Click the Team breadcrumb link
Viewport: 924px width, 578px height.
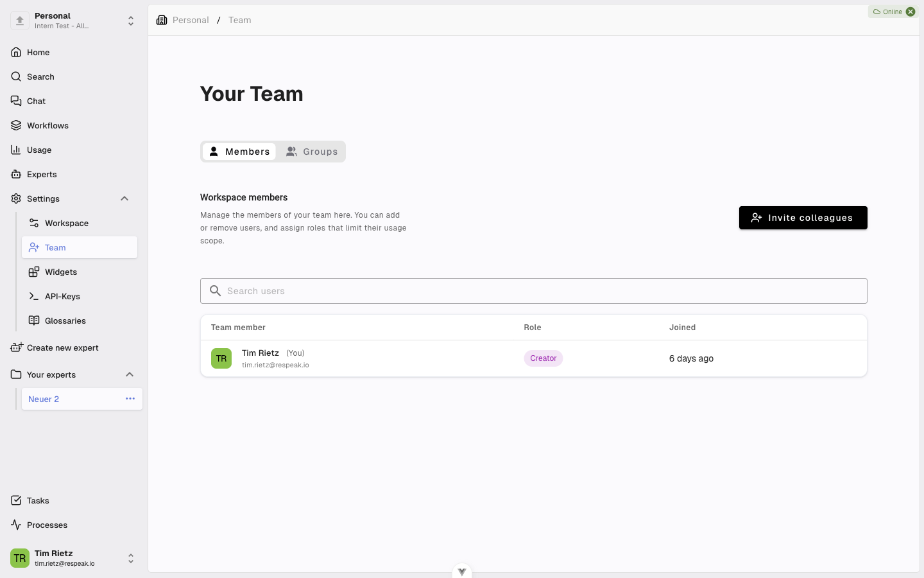pos(240,20)
